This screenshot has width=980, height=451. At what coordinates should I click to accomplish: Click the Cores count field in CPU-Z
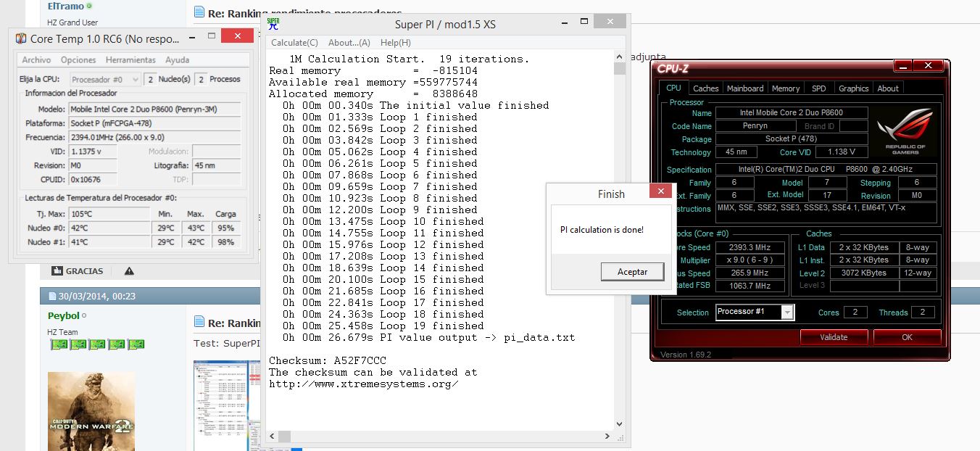pos(855,313)
